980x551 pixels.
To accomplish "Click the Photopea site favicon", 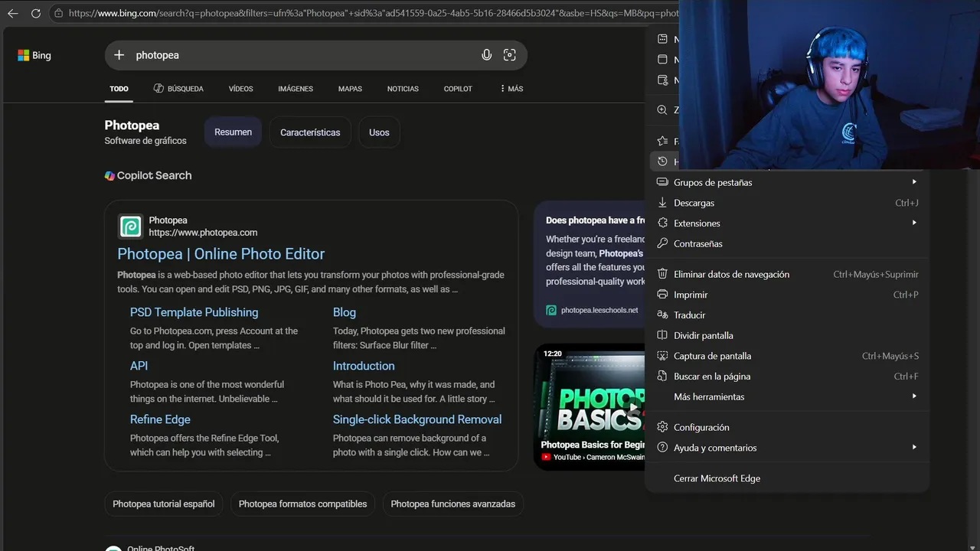I will pos(130,227).
